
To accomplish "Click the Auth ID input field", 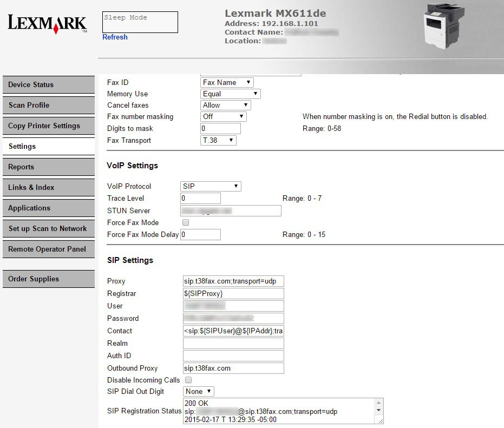I will [233, 355].
